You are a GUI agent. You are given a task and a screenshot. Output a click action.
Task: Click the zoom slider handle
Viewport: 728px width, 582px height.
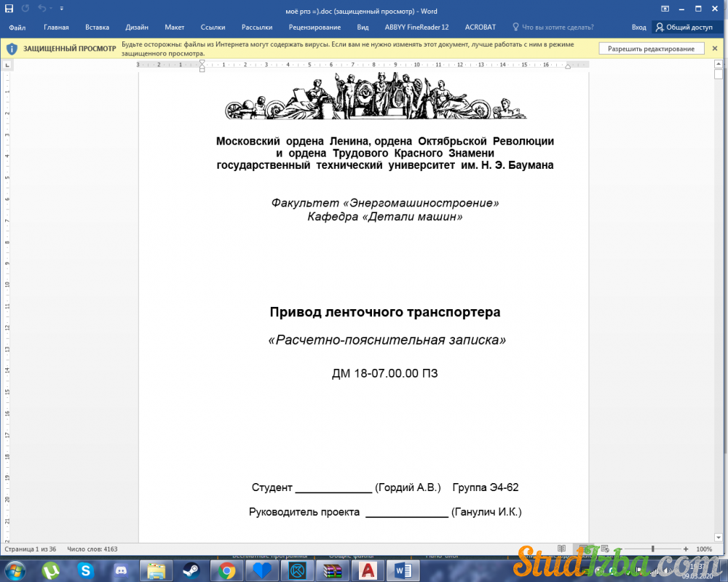click(x=653, y=549)
